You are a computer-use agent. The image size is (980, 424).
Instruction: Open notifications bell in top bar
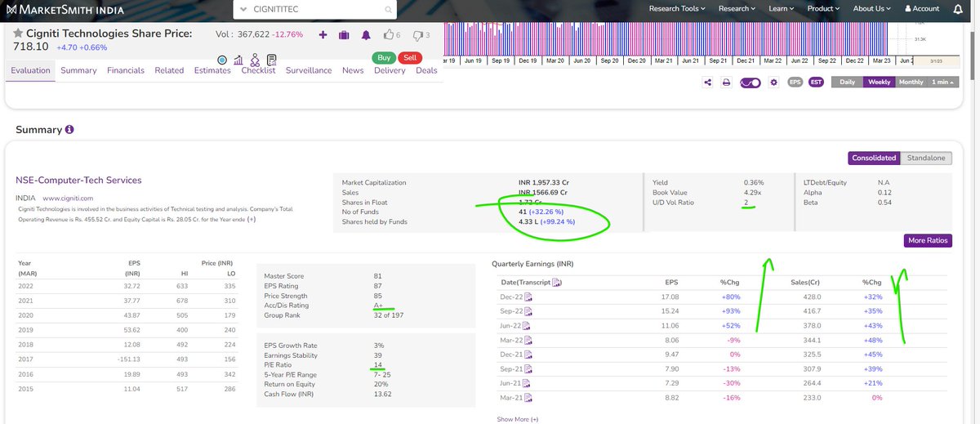957,9
